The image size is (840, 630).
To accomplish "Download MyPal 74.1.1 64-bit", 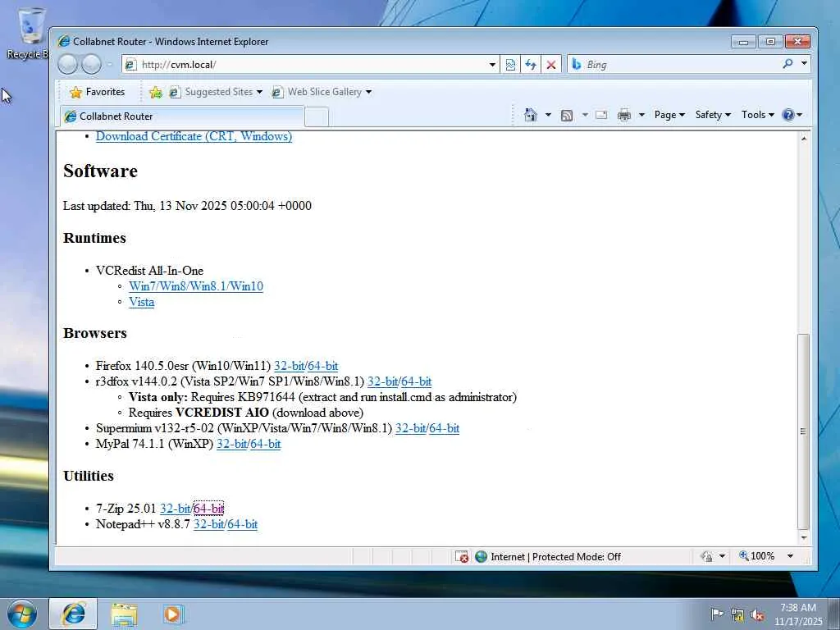I will (x=265, y=444).
